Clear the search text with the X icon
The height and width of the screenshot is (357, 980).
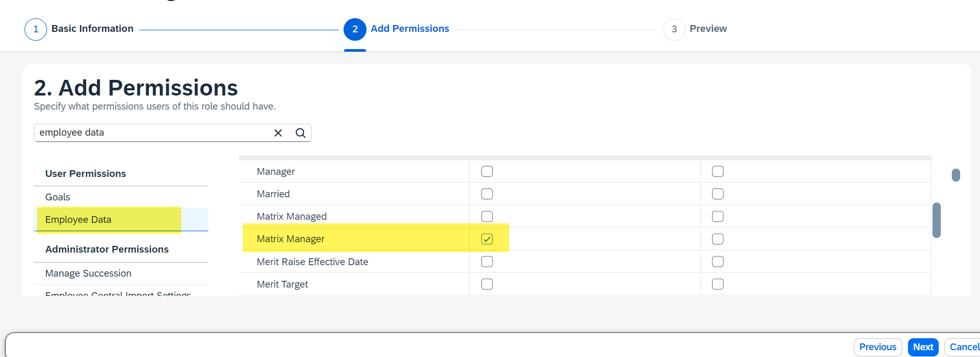[278, 133]
